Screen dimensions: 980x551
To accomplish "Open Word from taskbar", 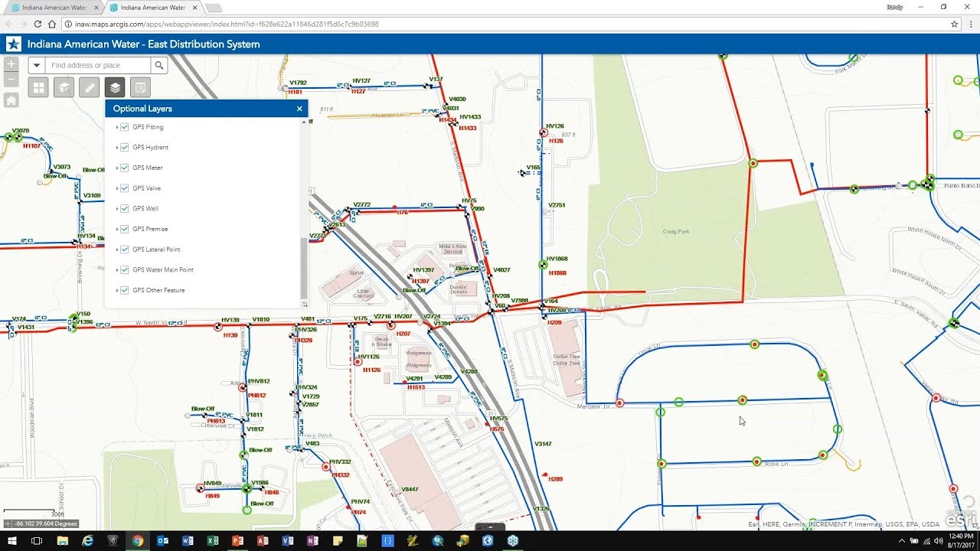I will click(x=188, y=540).
